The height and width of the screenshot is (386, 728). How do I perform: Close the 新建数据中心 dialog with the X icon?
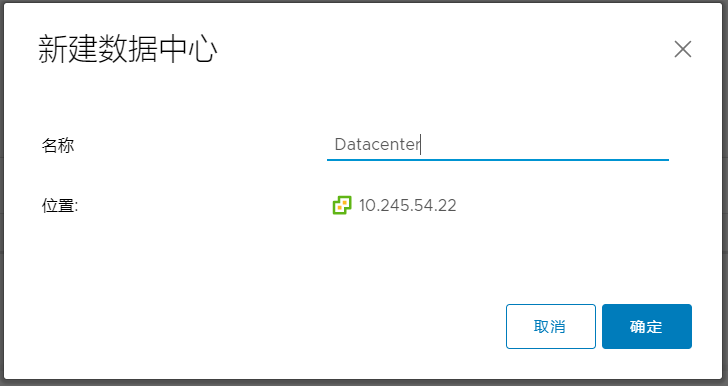tap(682, 49)
